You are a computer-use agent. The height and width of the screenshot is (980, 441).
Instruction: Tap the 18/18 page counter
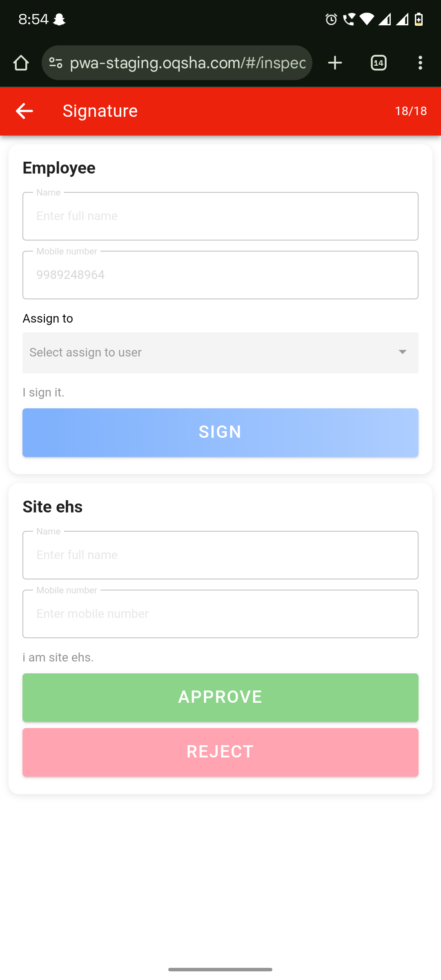411,111
